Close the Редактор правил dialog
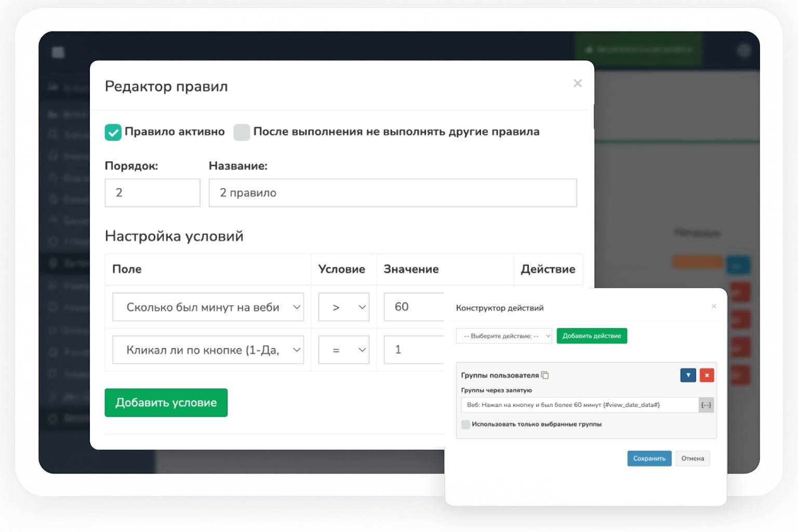 (x=577, y=83)
